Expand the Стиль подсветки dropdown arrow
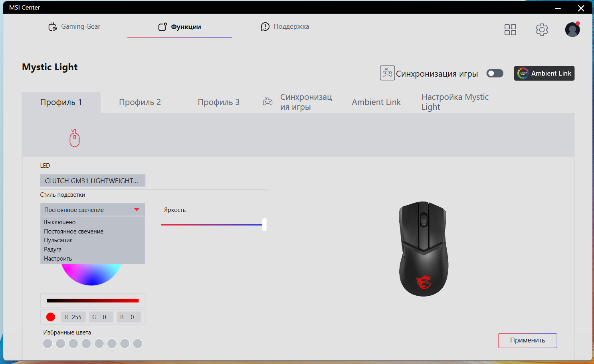This screenshot has height=364, width=594. pos(137,210)
